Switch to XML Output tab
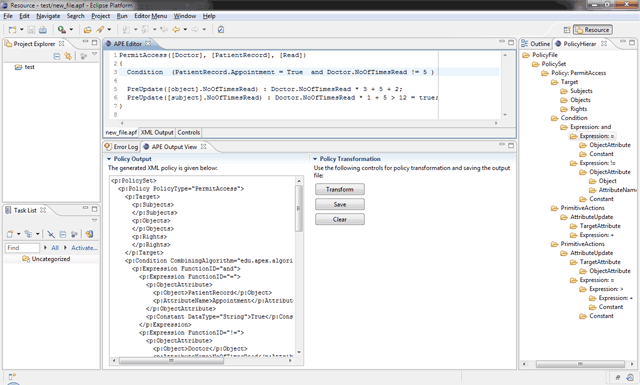This screenshot has height=385, width=640. coord(157,133)
